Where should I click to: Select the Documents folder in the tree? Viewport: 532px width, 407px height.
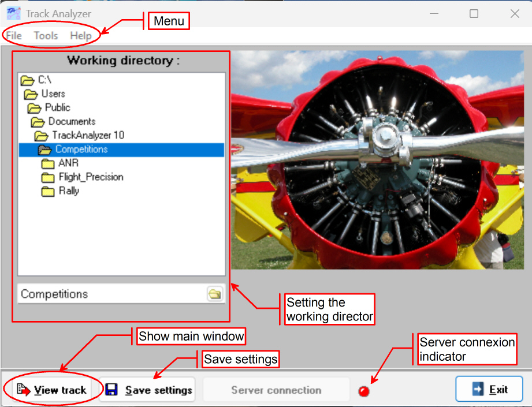[72, 121]
